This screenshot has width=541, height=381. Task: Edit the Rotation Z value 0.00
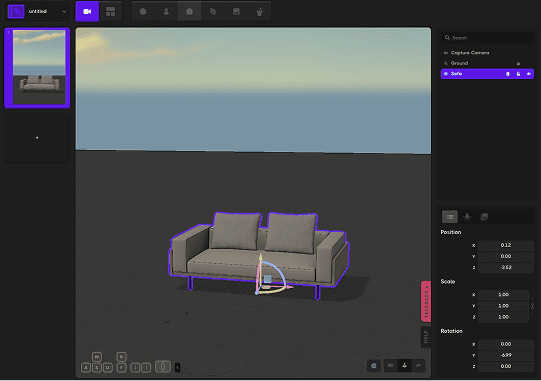click(x=506, y=366)
